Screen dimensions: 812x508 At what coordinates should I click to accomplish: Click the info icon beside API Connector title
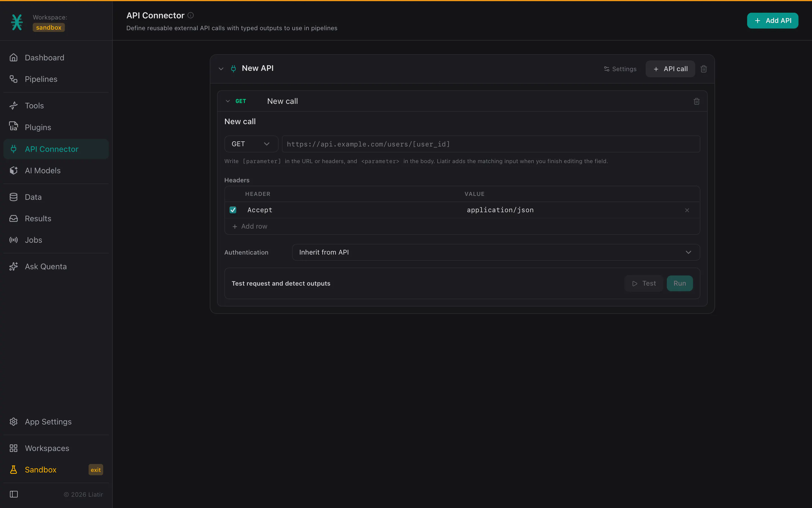[x=191, y=15]
